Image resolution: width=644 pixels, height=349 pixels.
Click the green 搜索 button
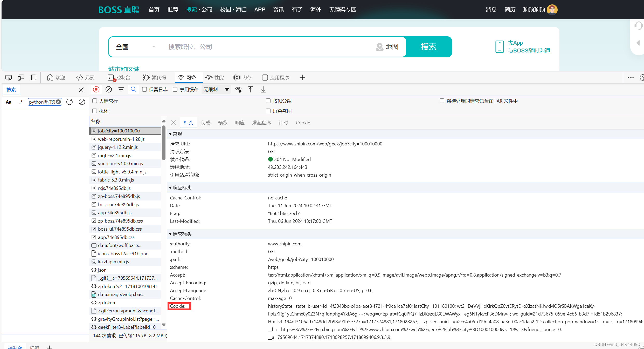click(428, 47)
